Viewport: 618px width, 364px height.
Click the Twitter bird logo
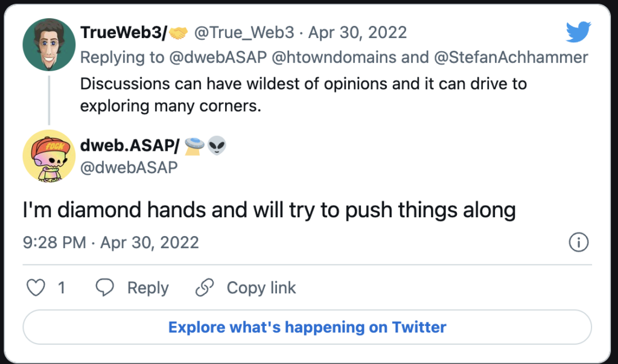578,32
